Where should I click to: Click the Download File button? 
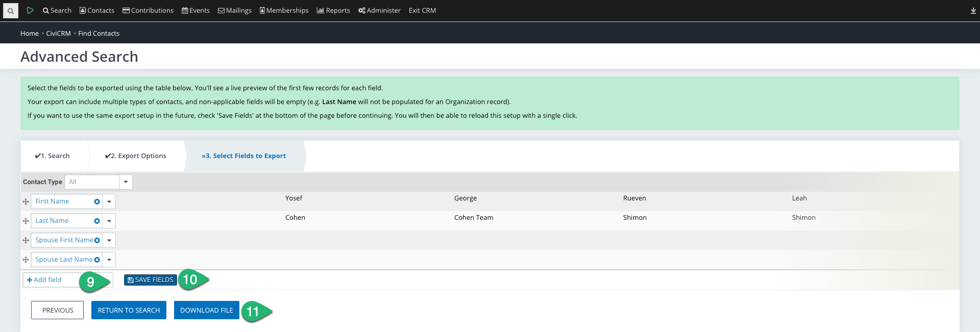(206, 310)
